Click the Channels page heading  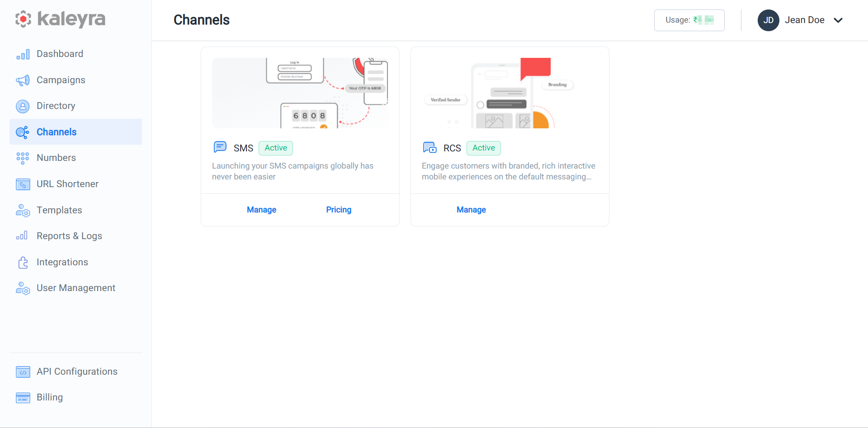click(202, 20)
